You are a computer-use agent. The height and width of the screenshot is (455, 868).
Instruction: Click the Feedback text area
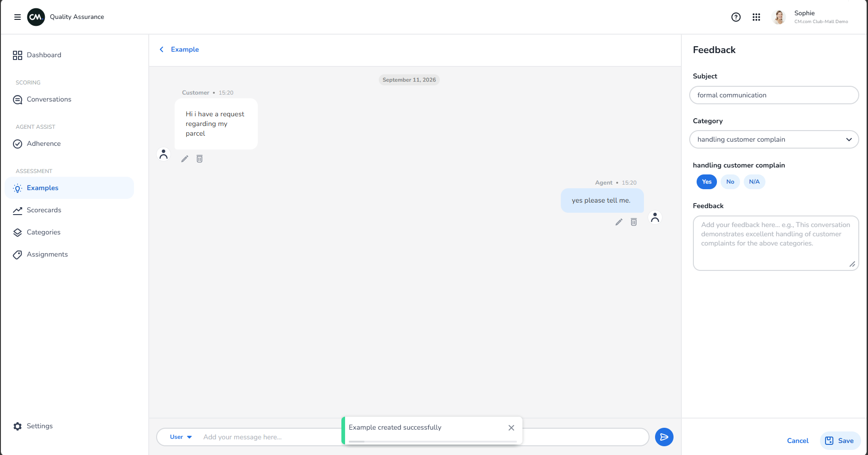pos(776,243)
